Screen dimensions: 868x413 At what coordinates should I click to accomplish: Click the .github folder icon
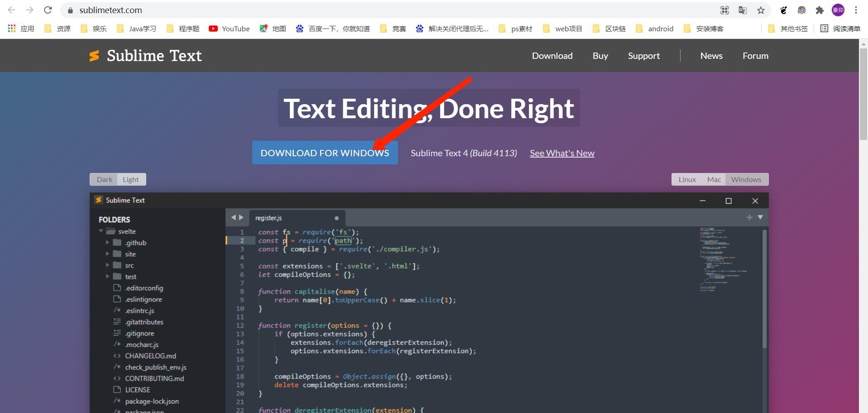click(x=117, y=242)
